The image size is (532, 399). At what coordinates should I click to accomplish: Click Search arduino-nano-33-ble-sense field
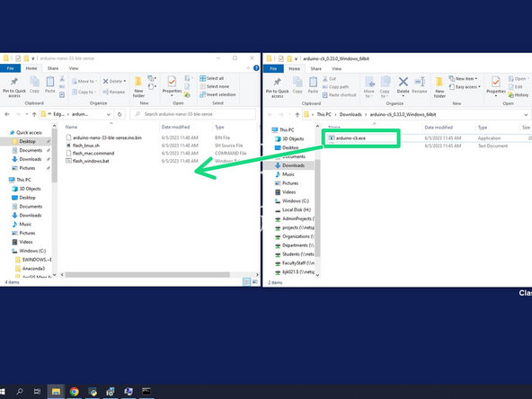192,114
